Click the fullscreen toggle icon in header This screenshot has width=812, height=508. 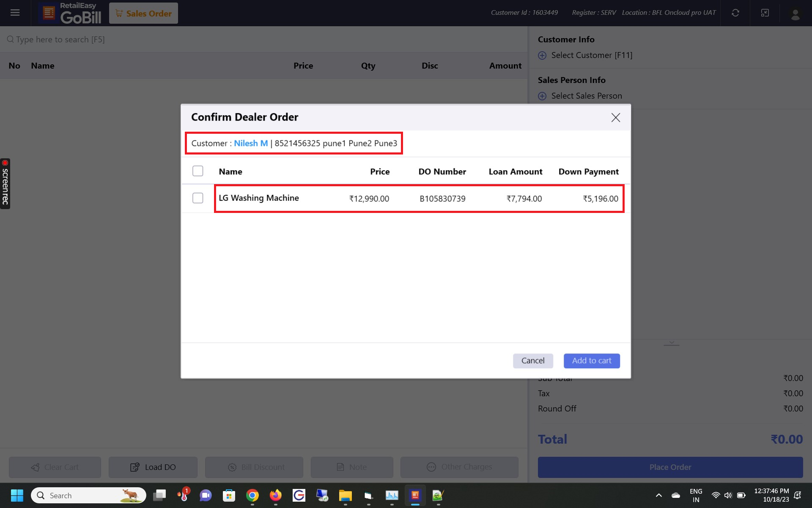tap(765, 13)
